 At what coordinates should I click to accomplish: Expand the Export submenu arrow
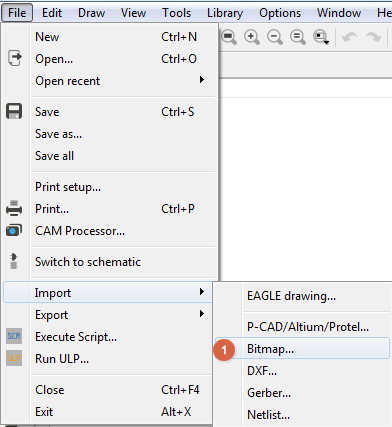click(x=201, y=314)
